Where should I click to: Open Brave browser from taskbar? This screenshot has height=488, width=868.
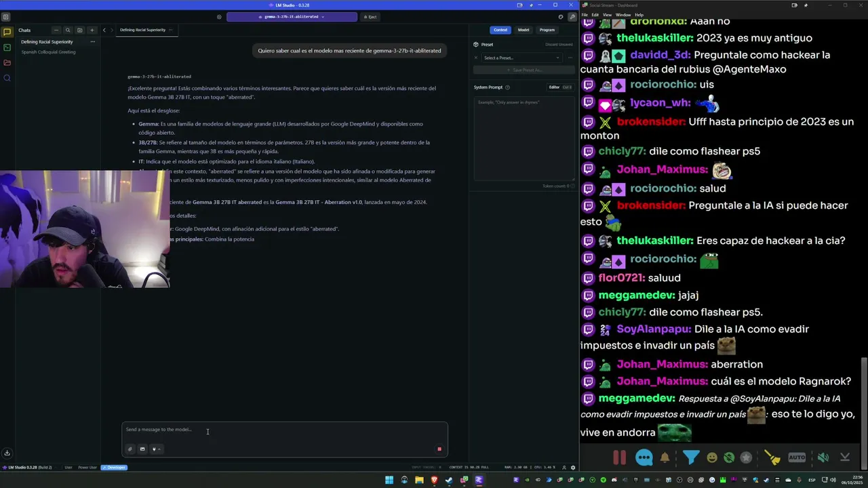[434, 480]
